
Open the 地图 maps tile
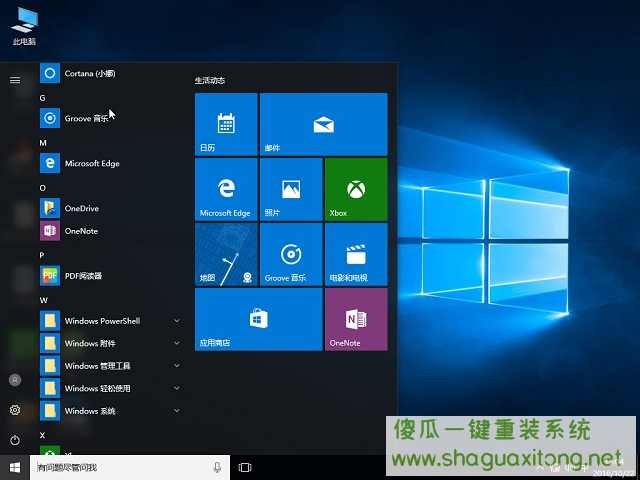(226, 254)
